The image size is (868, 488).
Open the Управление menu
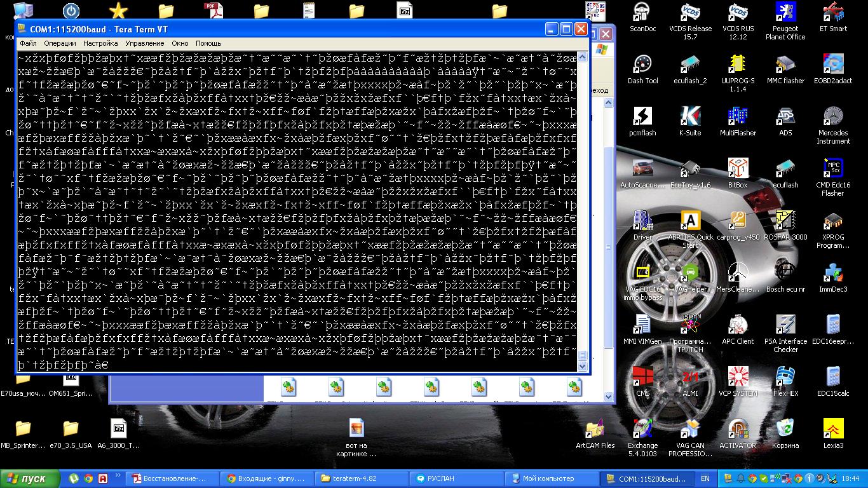tap(144, 43)
